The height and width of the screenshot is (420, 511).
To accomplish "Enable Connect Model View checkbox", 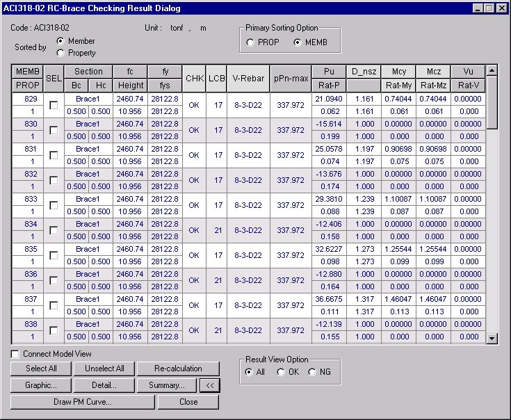I will coord(15,354).
